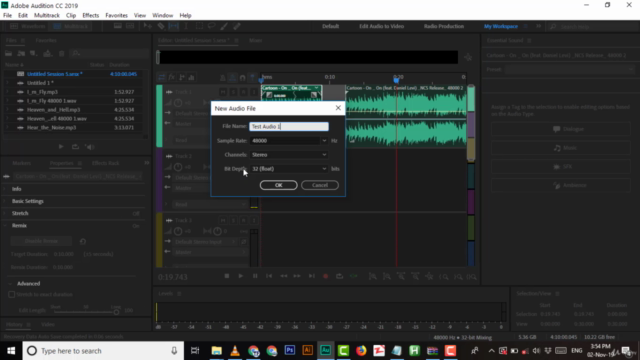This screenshot has width=640, height=360.
Task: Open the Edit menu
Action: (x=23, y=16)
